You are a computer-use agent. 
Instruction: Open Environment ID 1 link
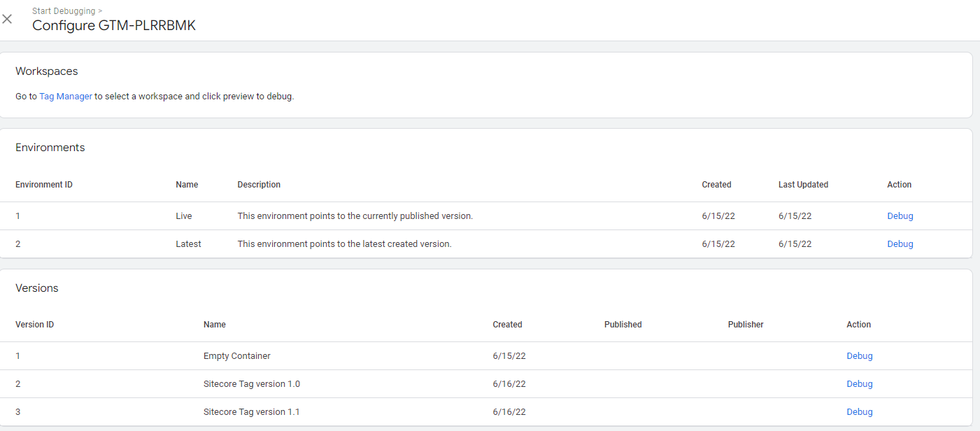tap(18, 216)
